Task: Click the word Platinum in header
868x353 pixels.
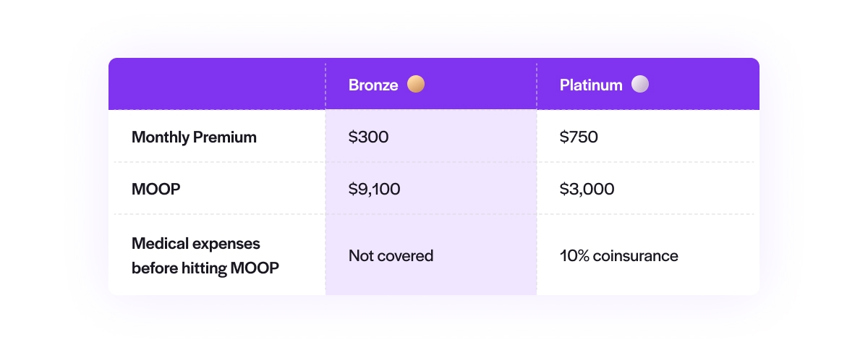Action: point(591,85)
